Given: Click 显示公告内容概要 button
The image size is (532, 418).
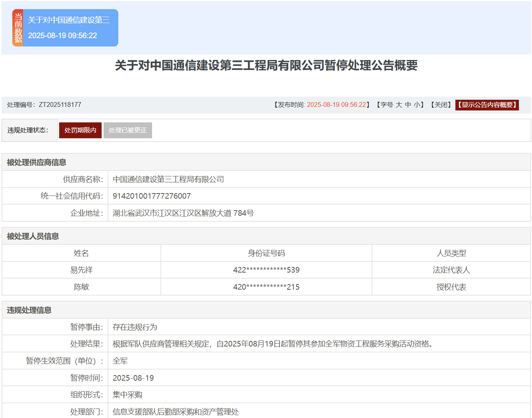Looking at the screenshot, I should tap(487, 105).
